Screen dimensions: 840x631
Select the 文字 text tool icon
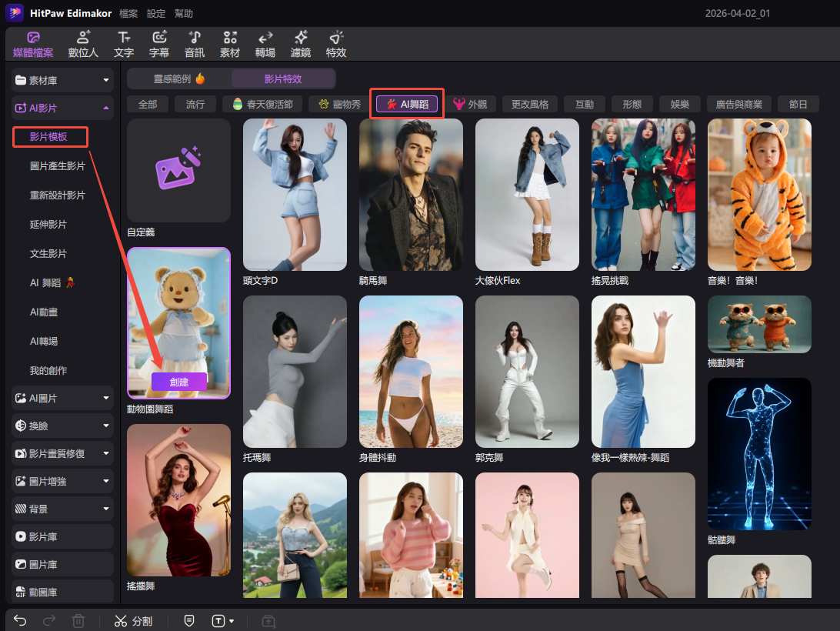[123, 44]
